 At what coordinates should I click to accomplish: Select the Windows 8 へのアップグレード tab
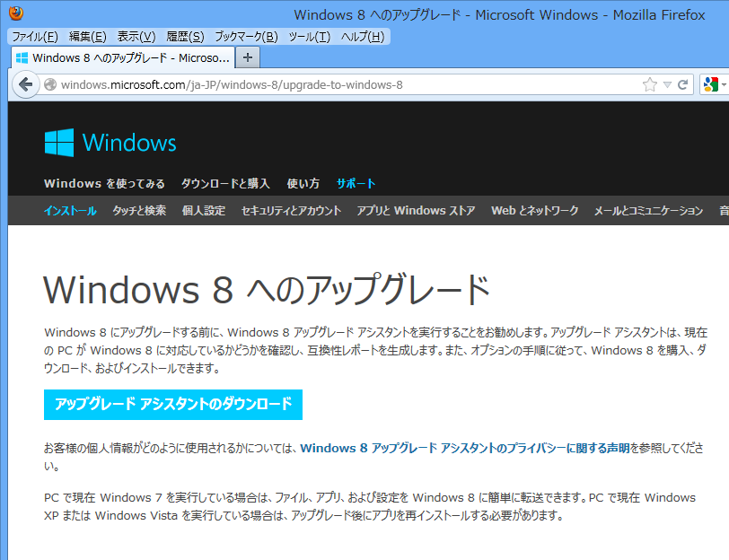click(123, 57)
